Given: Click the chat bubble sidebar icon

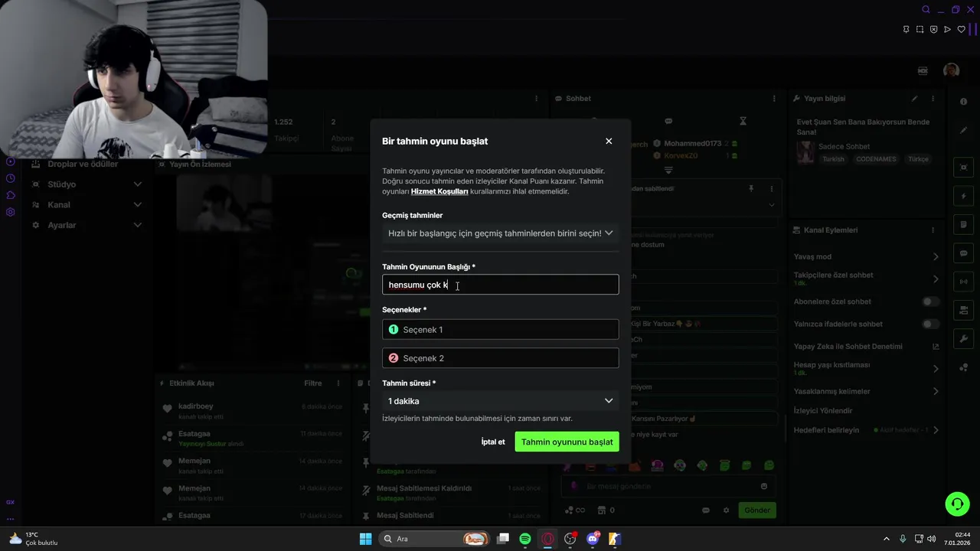Looking at the screenshot, I should 963,253.
